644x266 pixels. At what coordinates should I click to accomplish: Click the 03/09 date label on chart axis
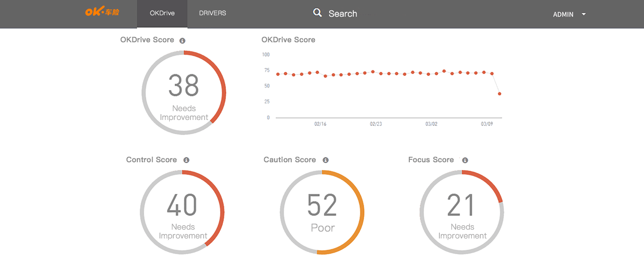pos(487,124)
